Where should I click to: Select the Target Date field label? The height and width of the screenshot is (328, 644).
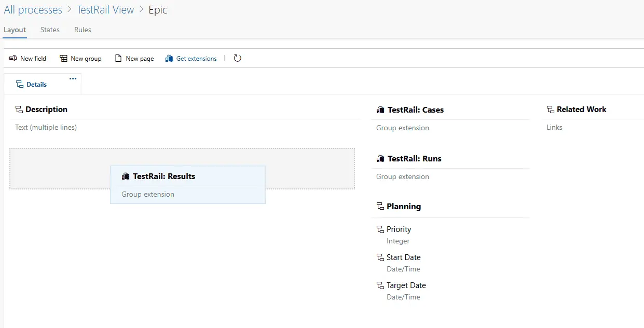point(406,285)
